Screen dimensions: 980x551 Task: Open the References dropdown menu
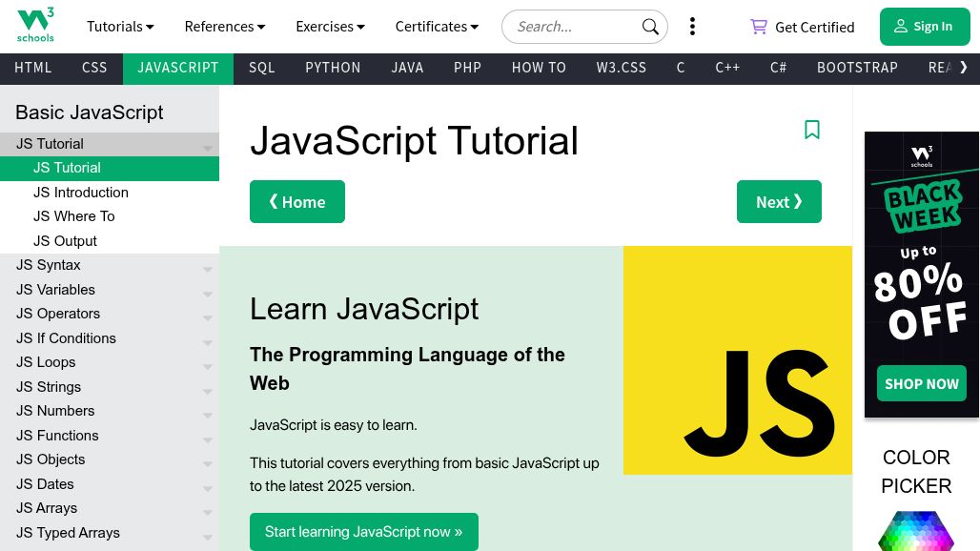tap(225, 27)
